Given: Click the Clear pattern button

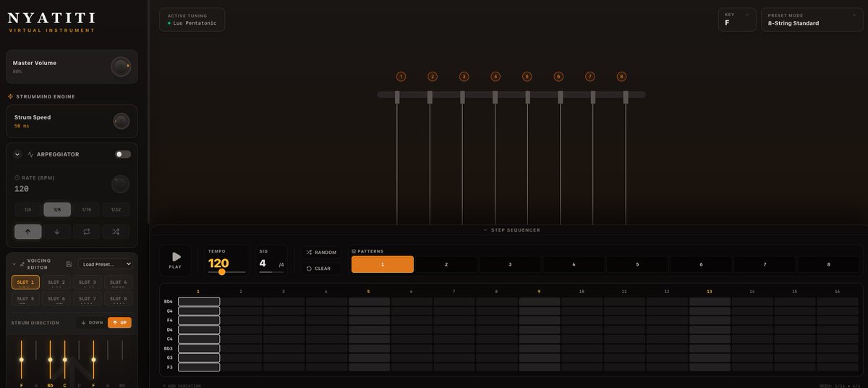Looking at the screenshot, I should (321, 269).
